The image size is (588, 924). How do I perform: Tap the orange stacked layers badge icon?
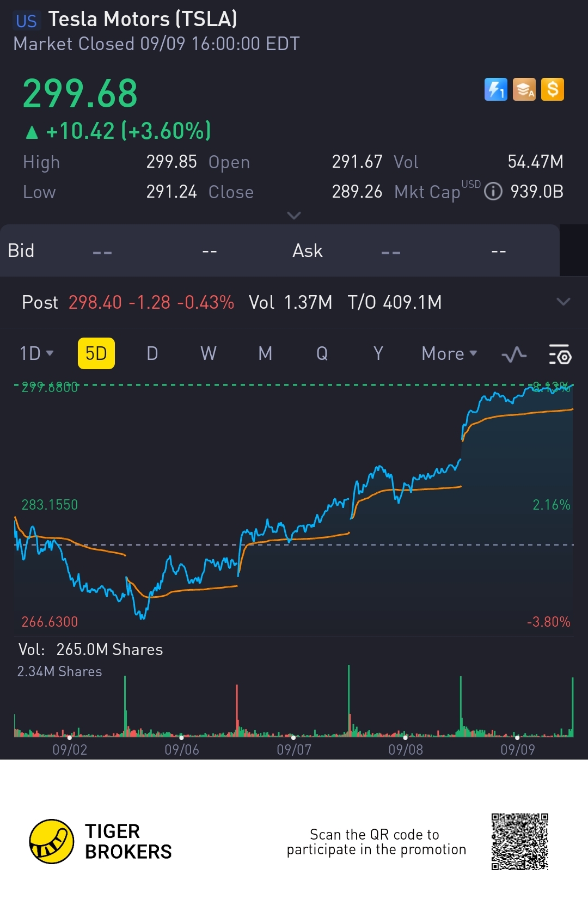[524, 89]
